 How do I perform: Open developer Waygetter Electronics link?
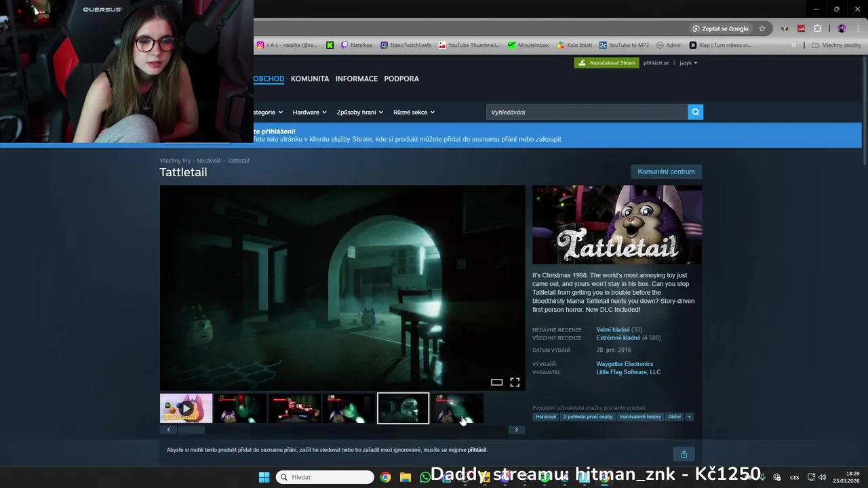click(625, 364)
